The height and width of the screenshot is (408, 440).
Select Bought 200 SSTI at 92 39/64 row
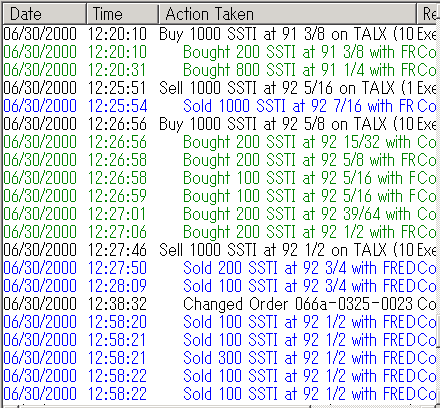point(219,214)
